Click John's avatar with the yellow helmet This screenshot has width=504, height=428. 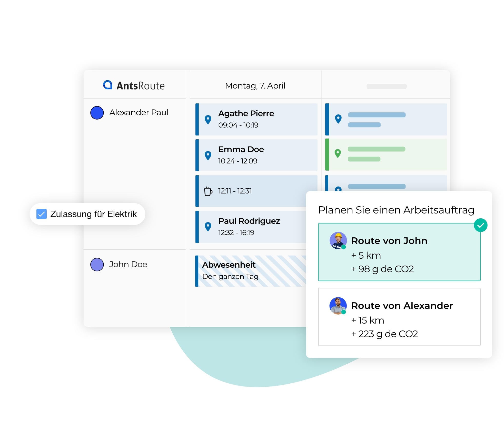pos(338,240)
